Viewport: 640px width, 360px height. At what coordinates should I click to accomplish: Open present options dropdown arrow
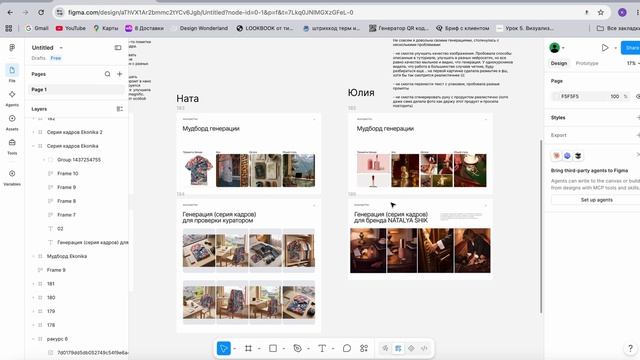(x=616, y=48)
